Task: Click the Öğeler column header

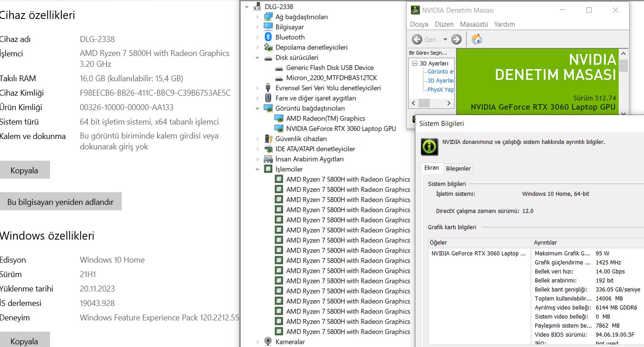Action: click(x=479, y=242)
